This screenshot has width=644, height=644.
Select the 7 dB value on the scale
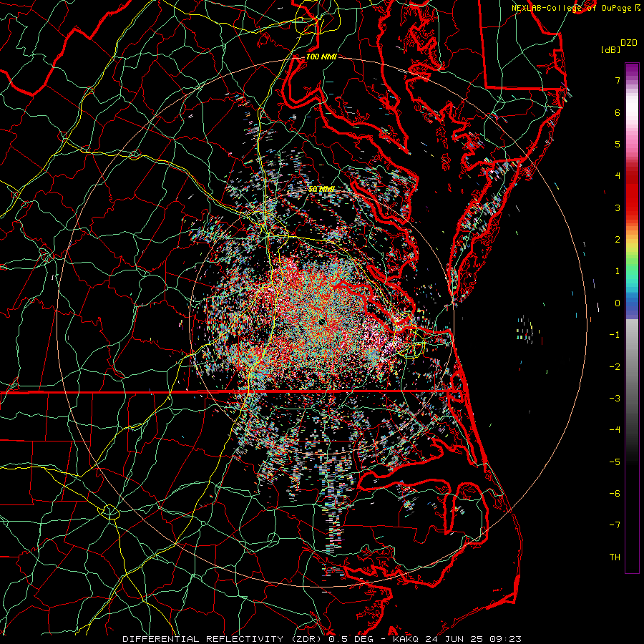(618, 80)
